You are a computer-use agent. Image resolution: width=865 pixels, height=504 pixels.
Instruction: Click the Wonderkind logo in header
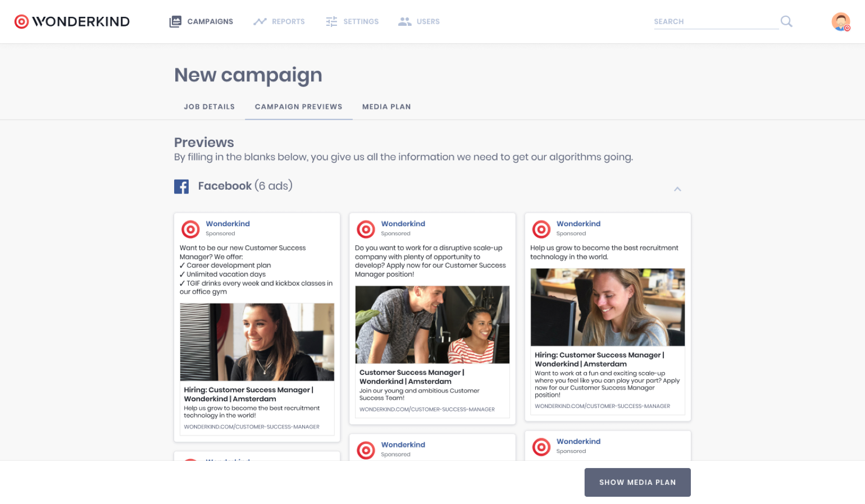pyautogui.click(x=72, y=21)
